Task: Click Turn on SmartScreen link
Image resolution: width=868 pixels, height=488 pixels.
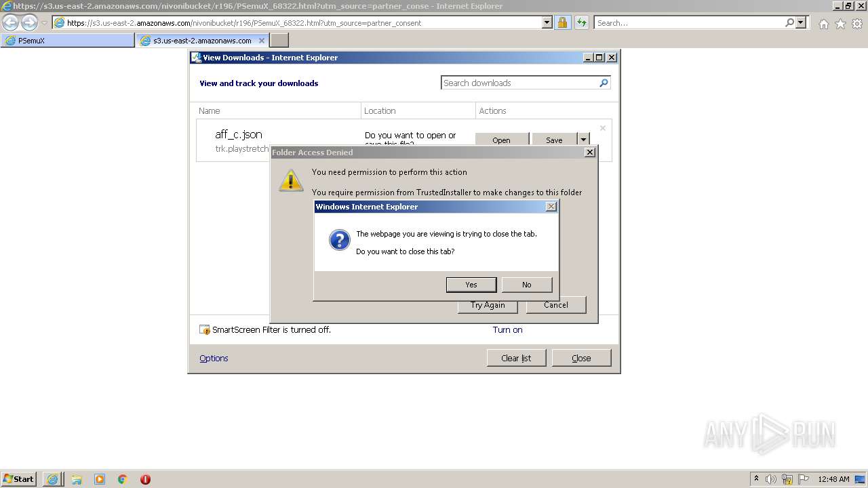Action: pos(507,329)
